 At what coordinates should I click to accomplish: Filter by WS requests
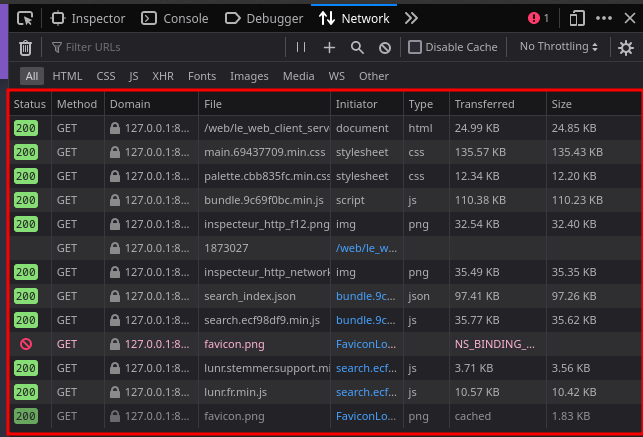coord(337,76)
